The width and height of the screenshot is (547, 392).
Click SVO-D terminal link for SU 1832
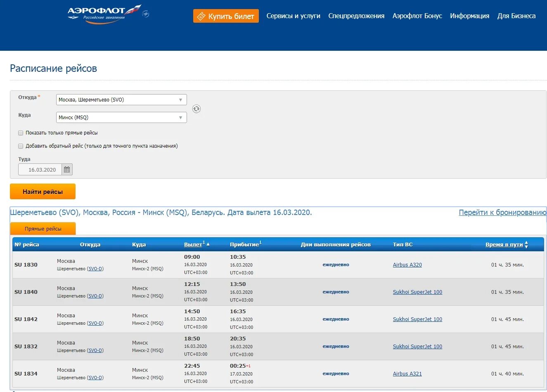pos(95,350)
